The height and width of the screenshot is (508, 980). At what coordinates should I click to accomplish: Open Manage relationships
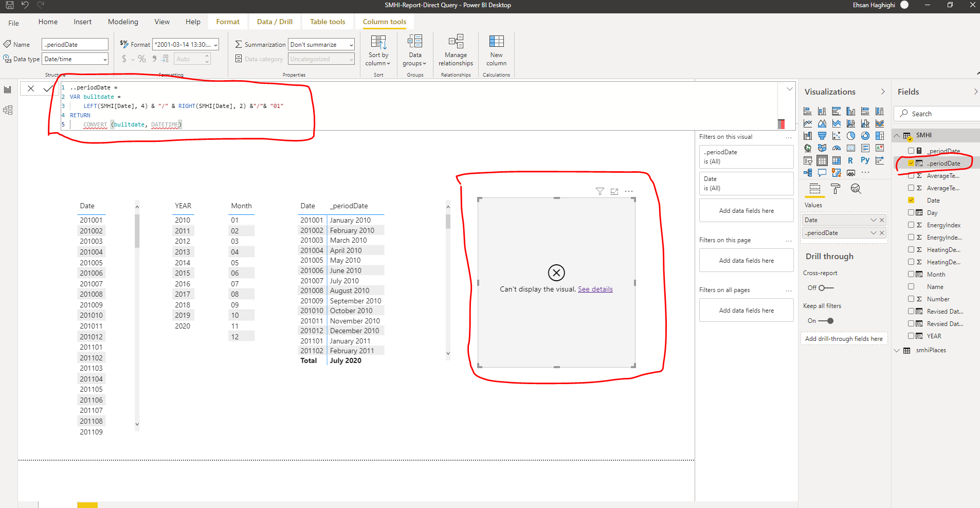click(456, 50)
